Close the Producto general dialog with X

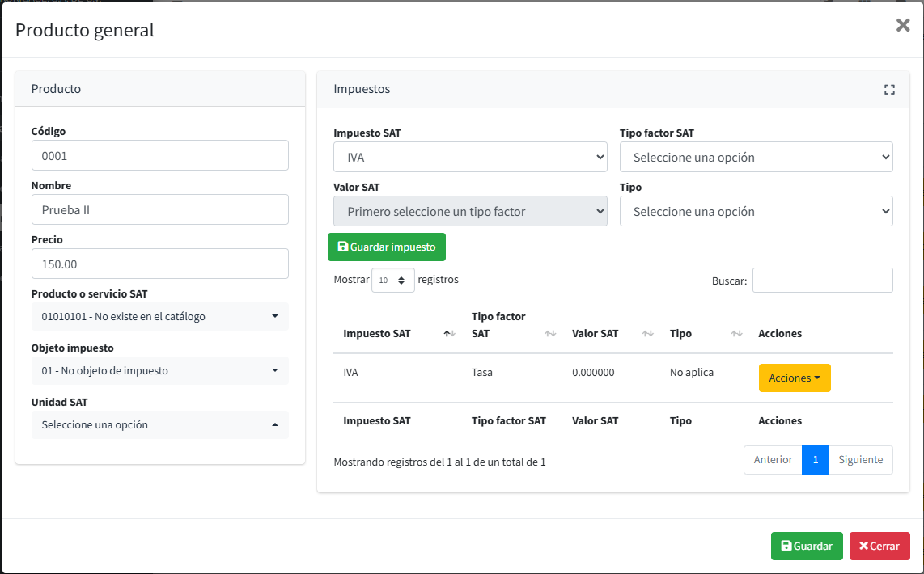[x=903, y=26]
